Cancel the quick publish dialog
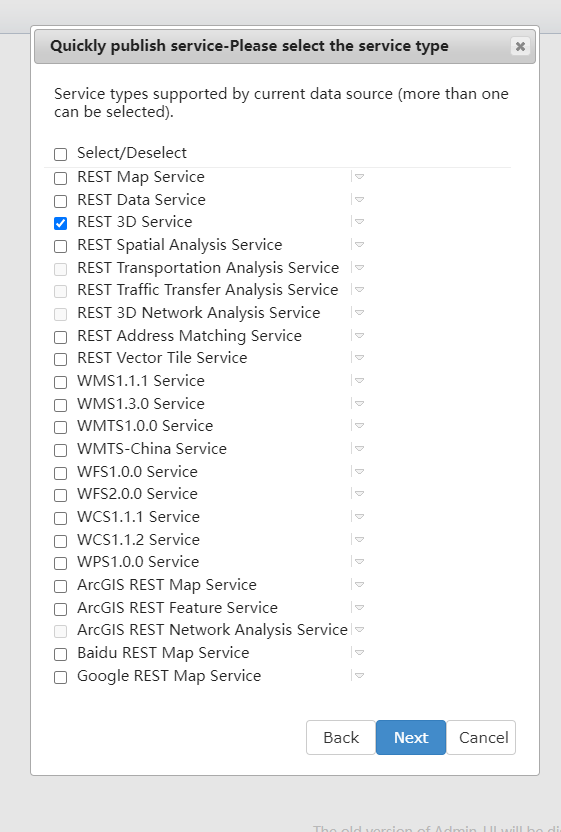The width and height of the screenshot is (561, 832). (x=481, y=737)
